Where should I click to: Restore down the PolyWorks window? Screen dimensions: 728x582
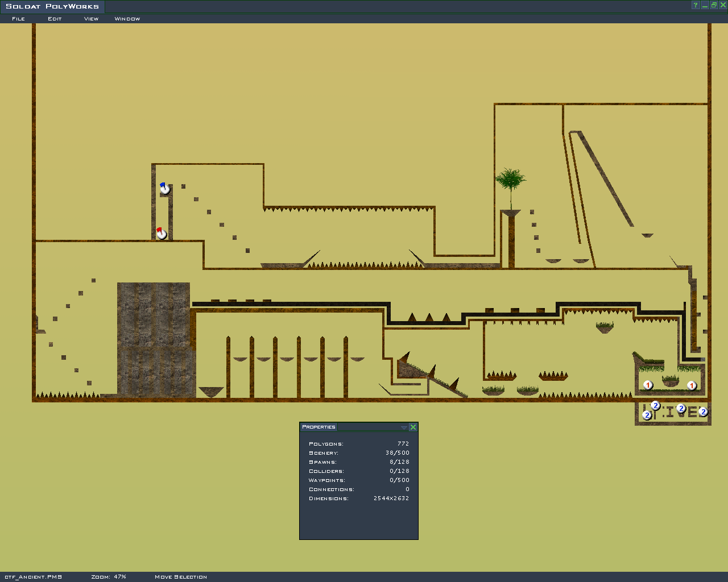(x=714, y=5)
